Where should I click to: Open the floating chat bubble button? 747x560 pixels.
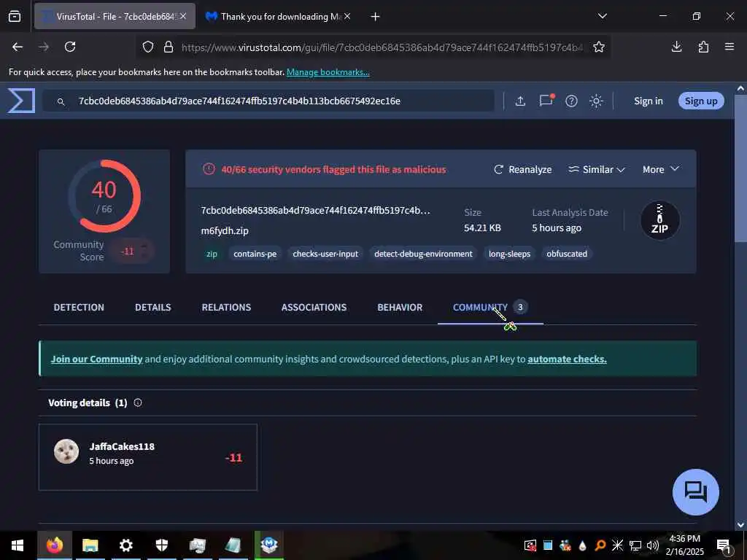[695, 491]
